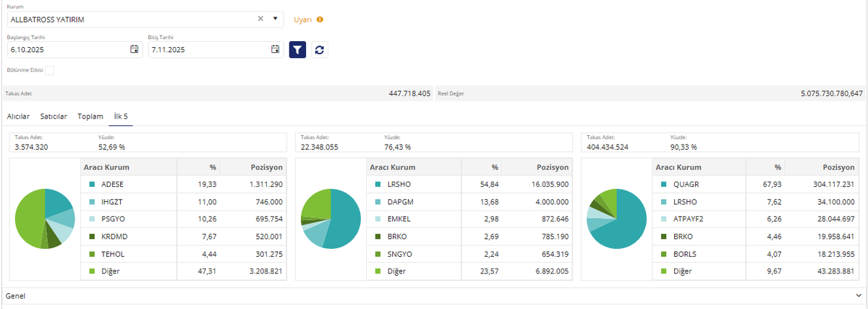Click the KRDMD color swatch
The width and height of the screenshot is (868, 309).
91,236
